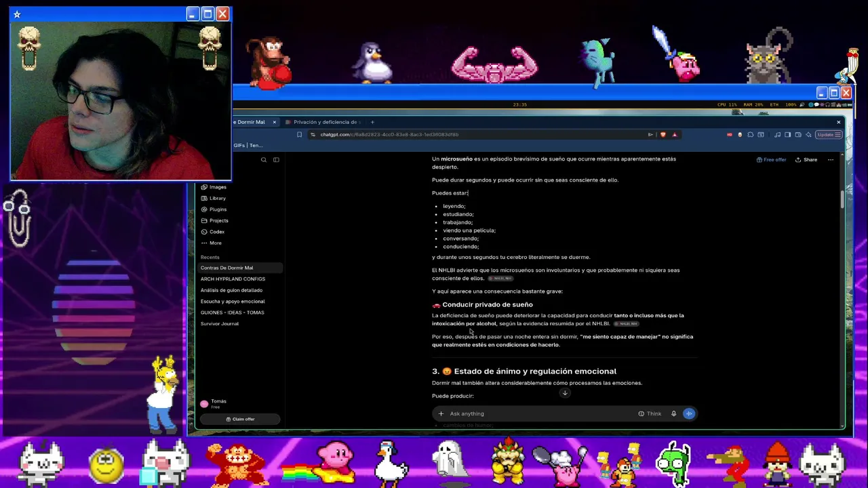This screenshot has width=868, height=488.
Task: Open the music note playlist icon
Action: [x=777, y=135]
